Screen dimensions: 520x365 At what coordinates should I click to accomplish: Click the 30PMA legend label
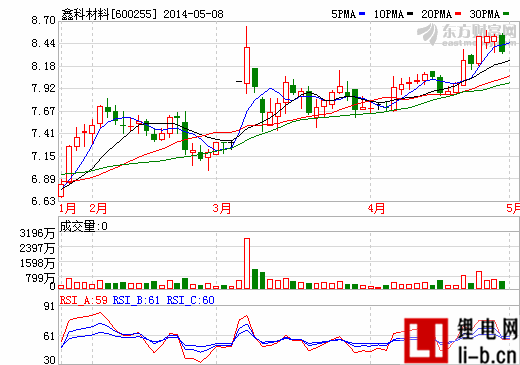[485, 14]
